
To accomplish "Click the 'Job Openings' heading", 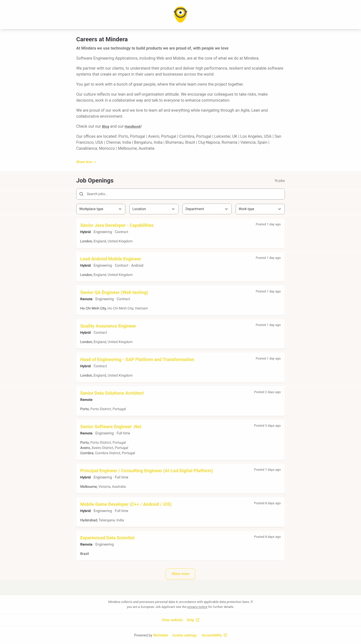I will (95, 181).
